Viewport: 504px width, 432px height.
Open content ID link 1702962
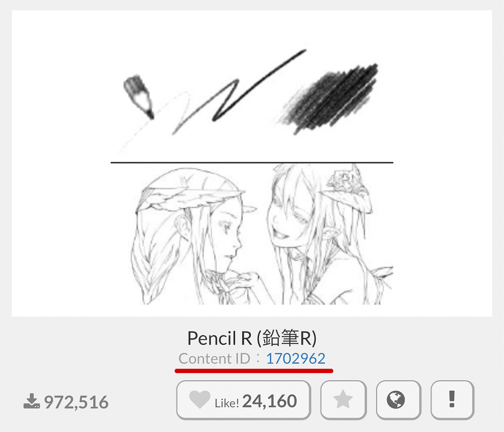point(296,359)
